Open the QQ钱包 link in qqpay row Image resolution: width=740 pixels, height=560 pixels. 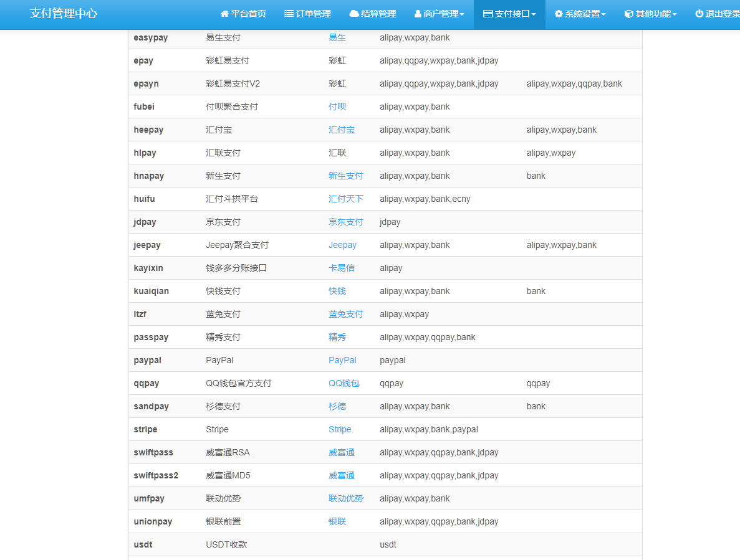344,383
